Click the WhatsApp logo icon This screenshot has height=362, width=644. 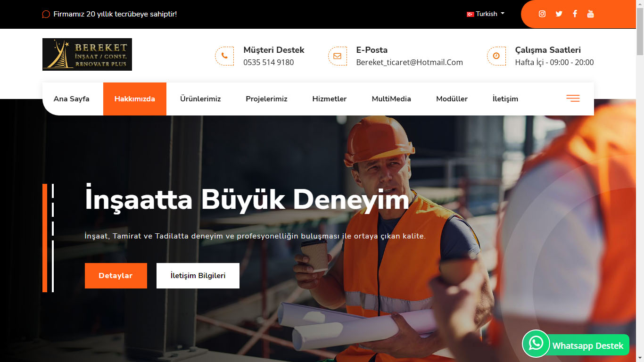(x=536, y=344)
